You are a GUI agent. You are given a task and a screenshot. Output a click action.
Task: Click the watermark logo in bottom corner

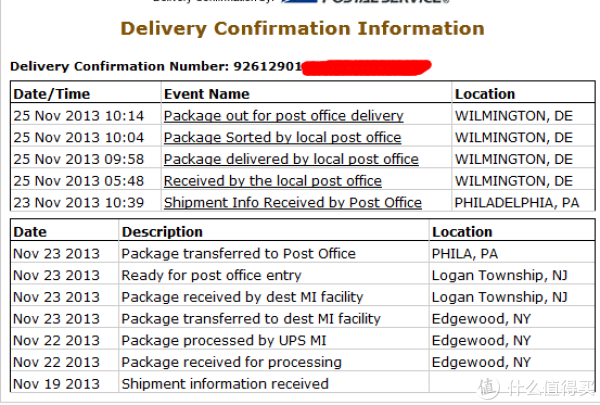click(537, 387)
